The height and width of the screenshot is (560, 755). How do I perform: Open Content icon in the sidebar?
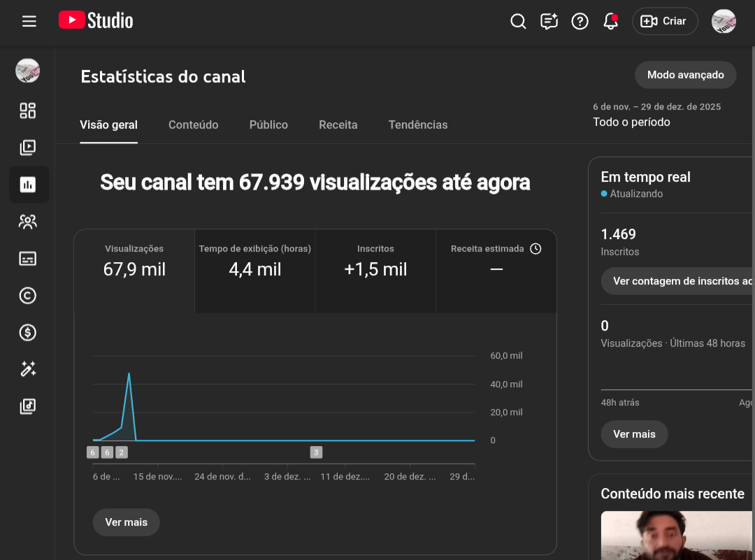point(28,148)
